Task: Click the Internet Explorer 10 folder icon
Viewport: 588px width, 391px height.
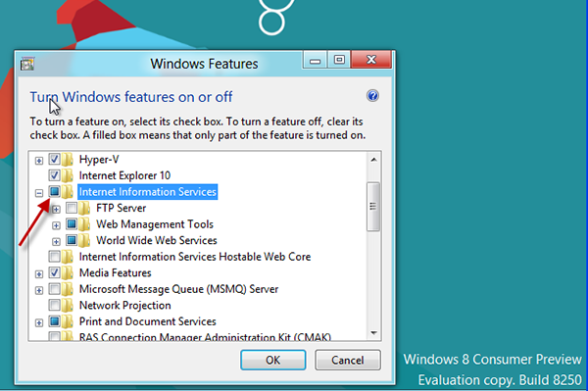Action: tap(68, 175)
